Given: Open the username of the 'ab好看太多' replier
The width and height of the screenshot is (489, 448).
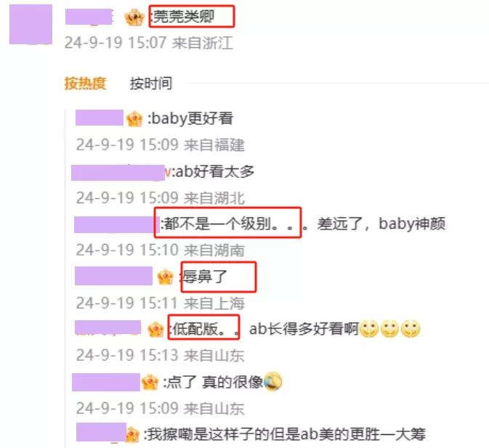Looking at the screenshot, I should click(x=118, y=173).
